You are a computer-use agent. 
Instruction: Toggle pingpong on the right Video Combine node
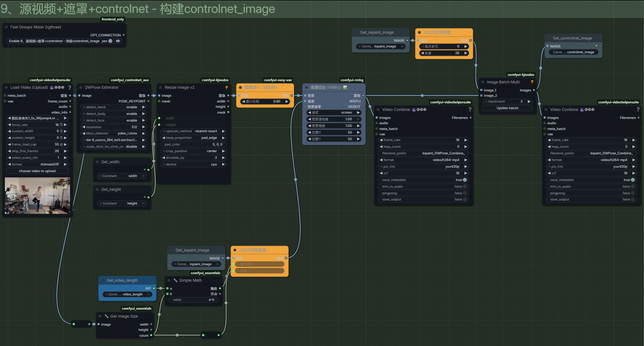click(x=632, y=193)
